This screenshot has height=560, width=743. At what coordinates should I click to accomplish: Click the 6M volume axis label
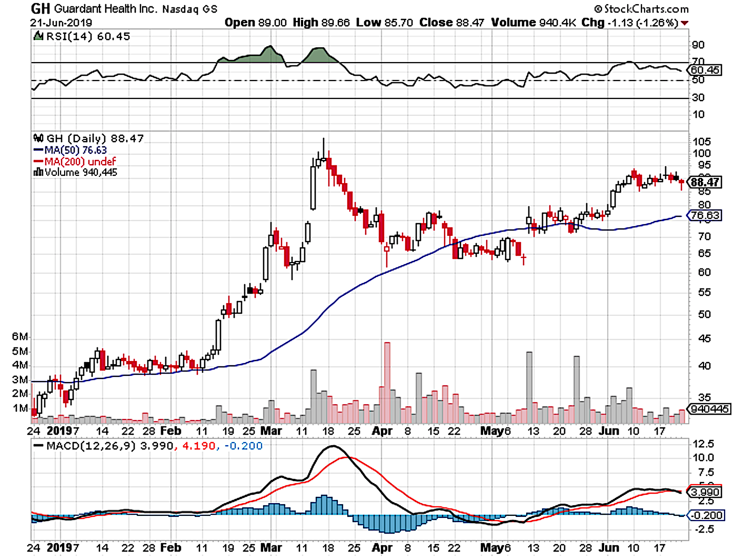coord(20,337)
